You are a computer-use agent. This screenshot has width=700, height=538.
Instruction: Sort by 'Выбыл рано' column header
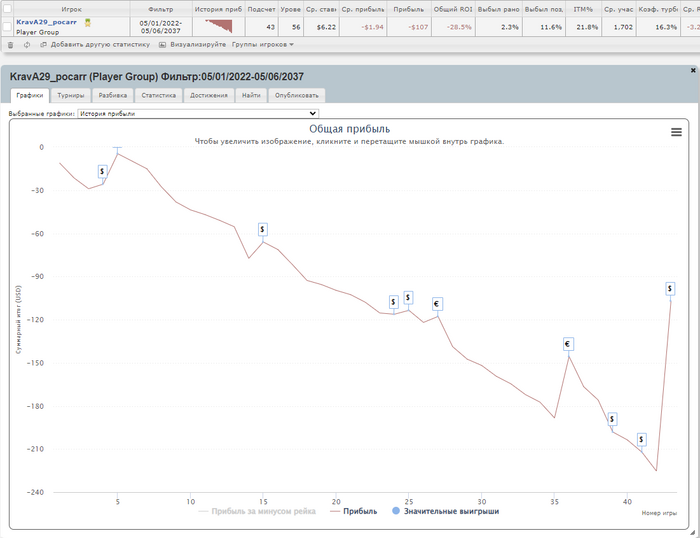(x=499, y=9)
